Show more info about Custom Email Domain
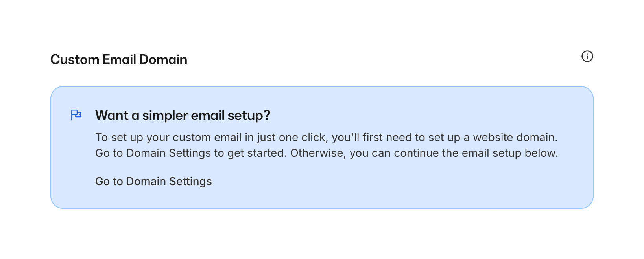Viewport: 644px width, 259px height. [x=587, y=56]
